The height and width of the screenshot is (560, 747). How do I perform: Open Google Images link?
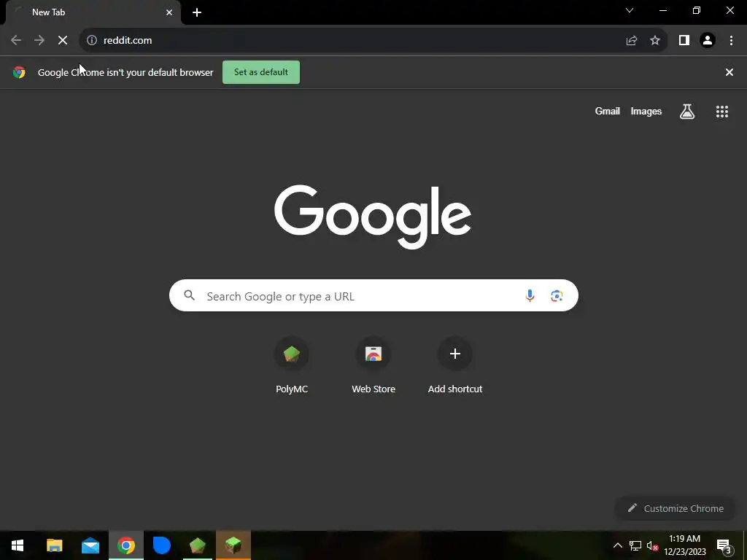pyautogui.click(x=646, y=111)
